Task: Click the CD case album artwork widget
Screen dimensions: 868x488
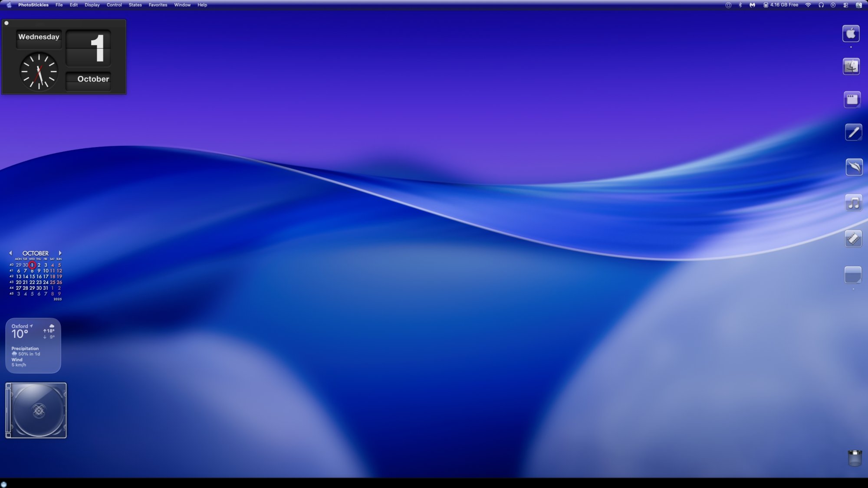Action: click(36, 410)
